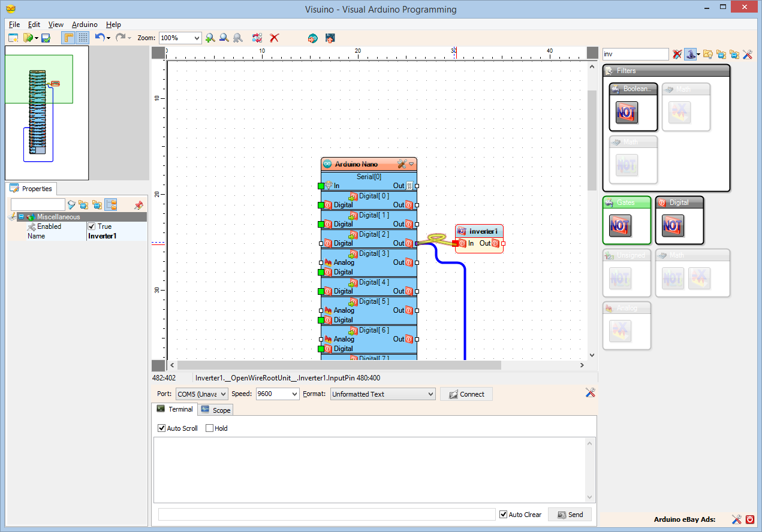Switch to the Scope tab
Viewport: 762px width, 532px height.
click(215, 410)
